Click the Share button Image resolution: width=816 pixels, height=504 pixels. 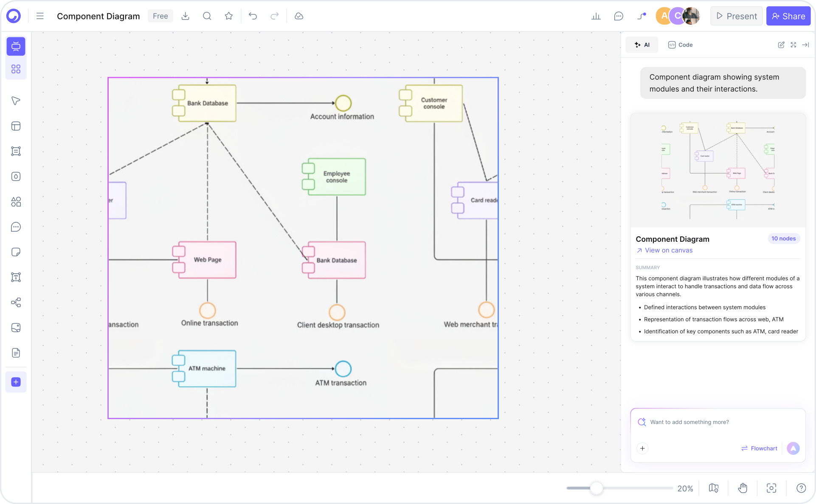788,16
